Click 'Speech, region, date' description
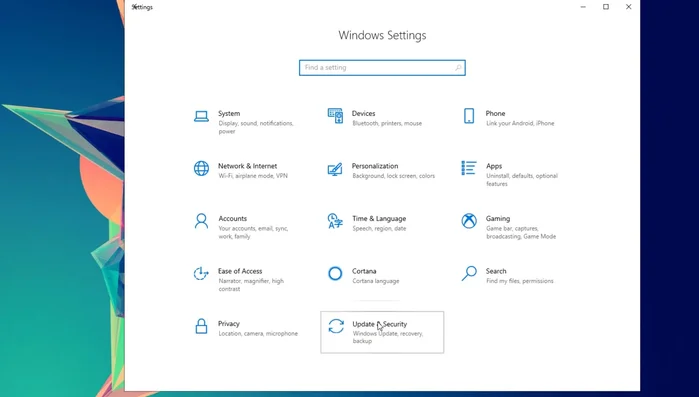The width and height of the screenshot is (699, 397). click(x=379, y=229)
